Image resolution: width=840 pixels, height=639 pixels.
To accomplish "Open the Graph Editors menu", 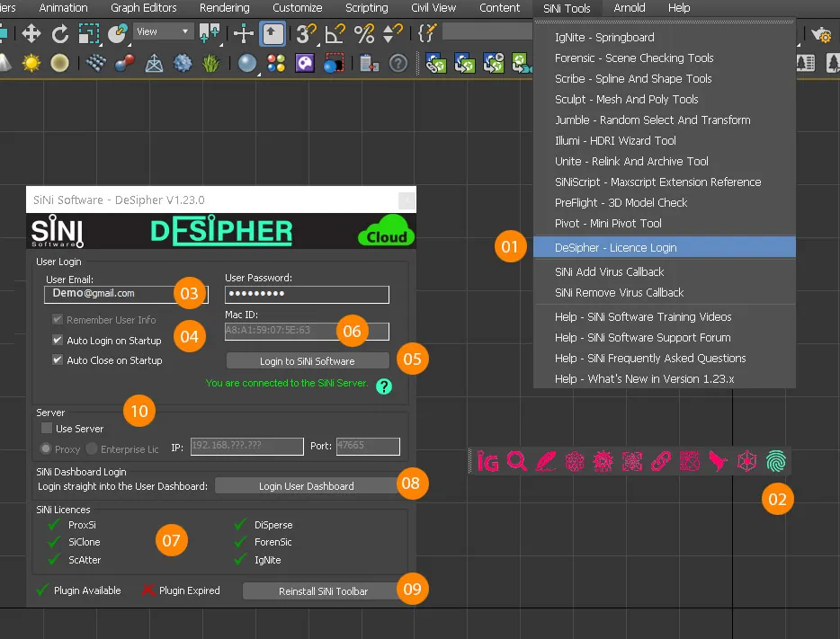I will pyautogui.click(x=144, y=8).
